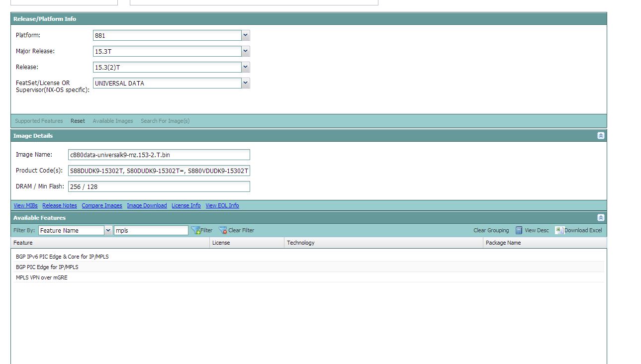Open the Release dropdown 15.3(2)T
Image resolution: width=641 pixels, height=364 pixels.
click(x=245, y=67)
